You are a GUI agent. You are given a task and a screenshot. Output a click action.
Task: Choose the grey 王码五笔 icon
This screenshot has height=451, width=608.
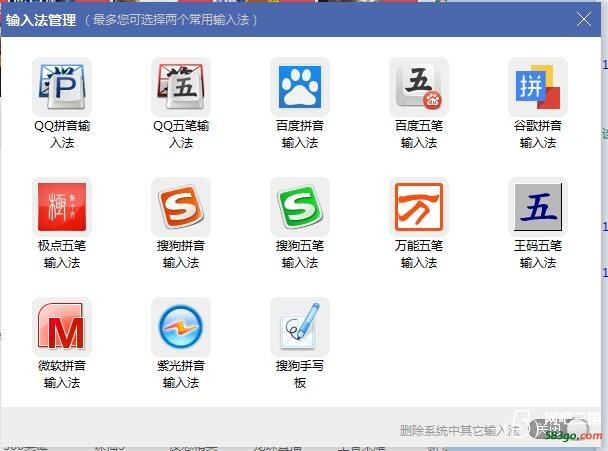pyautogui.click(x=538, y=207)
